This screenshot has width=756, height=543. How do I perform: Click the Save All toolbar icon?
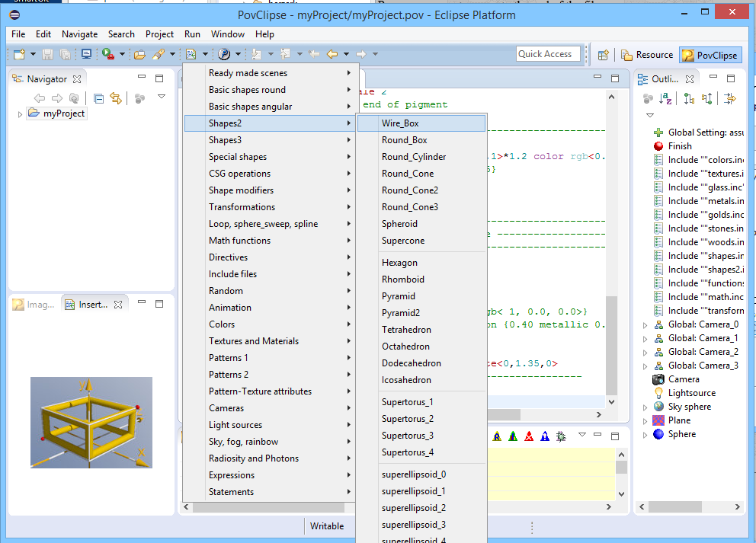coord(65,54)
